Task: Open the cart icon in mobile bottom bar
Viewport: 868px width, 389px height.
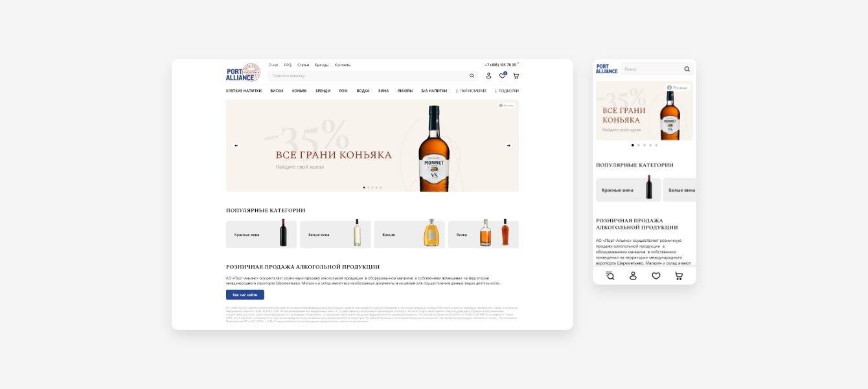Action: 679,276
